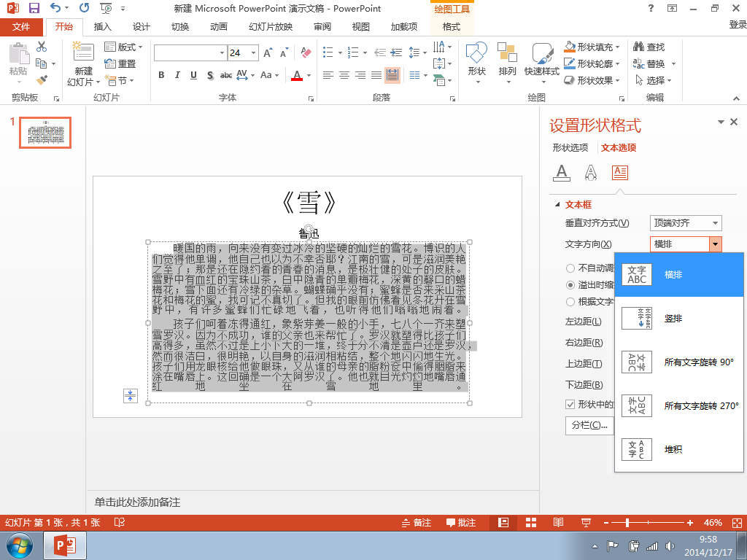Open the font size dropdown showing 24
The height and width of the screenshot is (560, 747).
[x=254, y=52]
